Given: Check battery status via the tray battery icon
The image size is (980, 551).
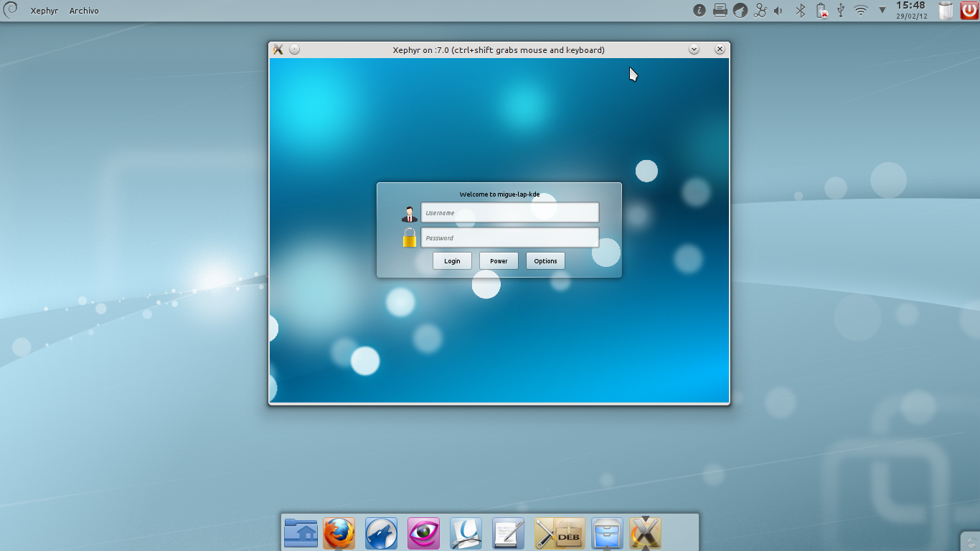Looking at the screenshot, I should click(x=820, y=10).
